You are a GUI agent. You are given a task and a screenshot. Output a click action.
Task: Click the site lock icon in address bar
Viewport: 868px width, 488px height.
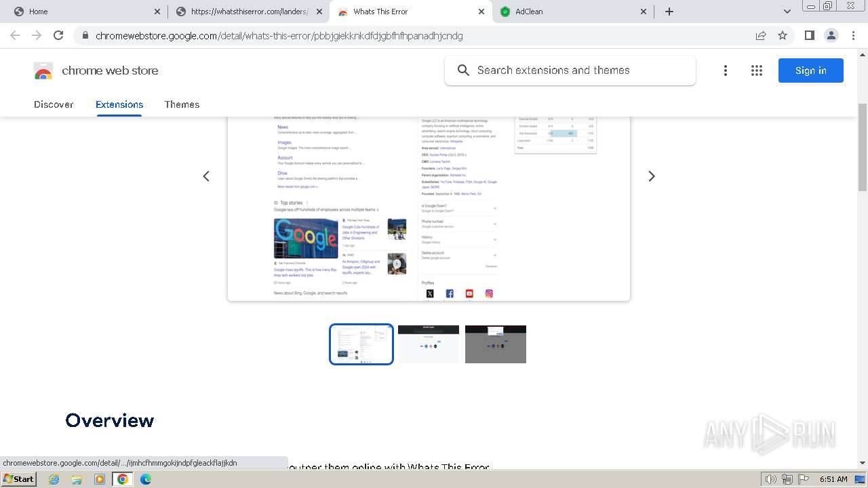click(x=85, y=35)
